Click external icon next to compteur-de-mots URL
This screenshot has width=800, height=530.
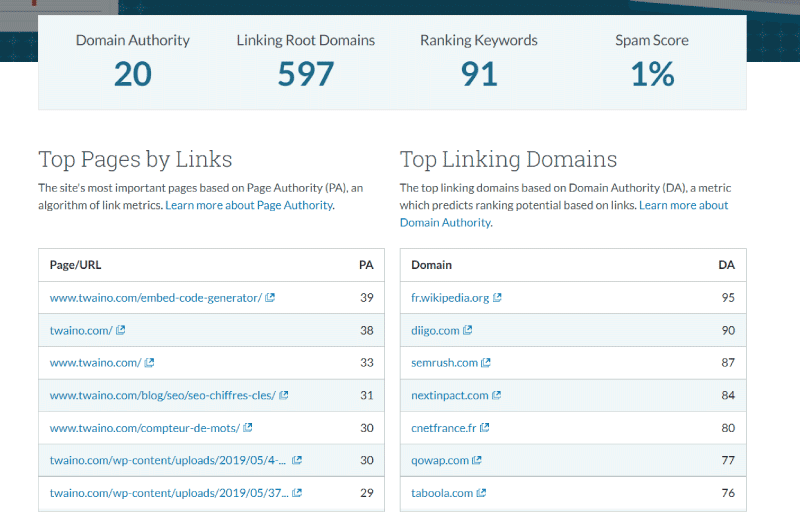pyautogui.click(x=247, y=427)
